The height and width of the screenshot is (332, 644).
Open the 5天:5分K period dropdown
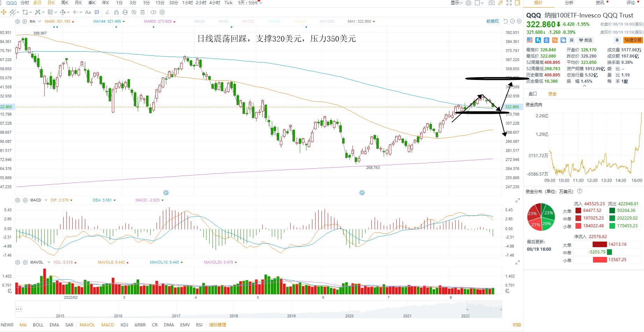[x=250, y=3]
